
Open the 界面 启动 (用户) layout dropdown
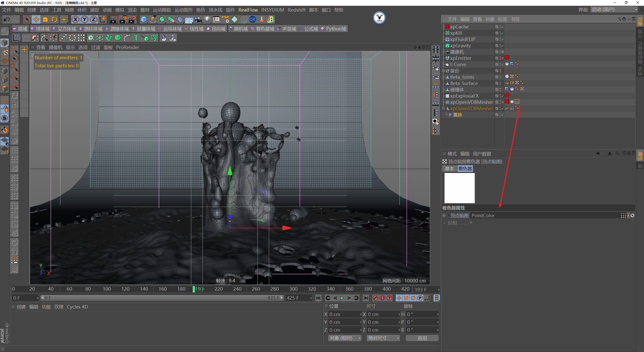[614, 10]
